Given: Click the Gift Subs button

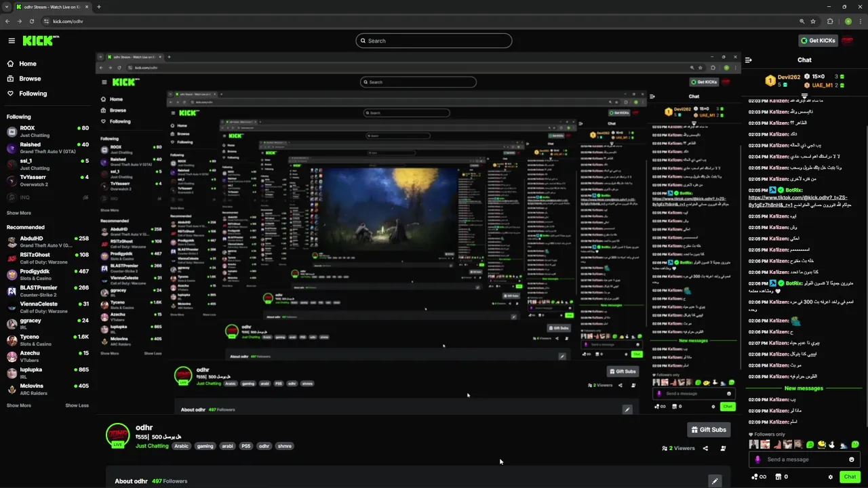Looking at the screenshot, I should point(708,430).
